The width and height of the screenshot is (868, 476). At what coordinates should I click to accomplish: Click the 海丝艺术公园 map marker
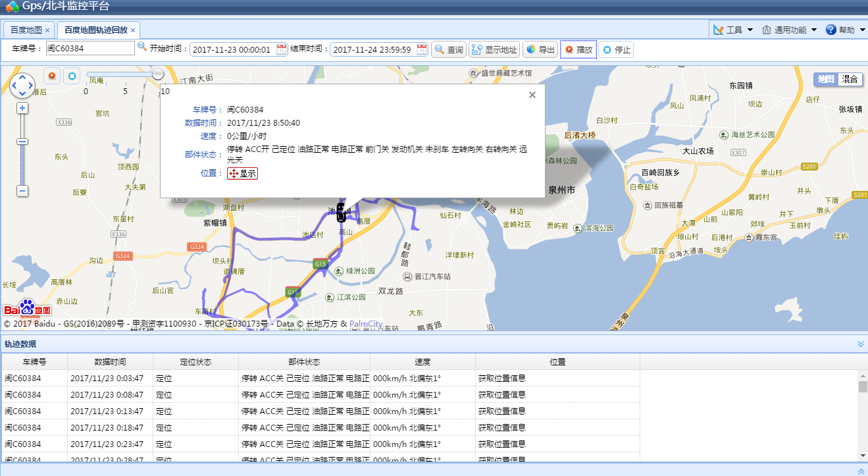pyautogui.click(x=725, y=134)
